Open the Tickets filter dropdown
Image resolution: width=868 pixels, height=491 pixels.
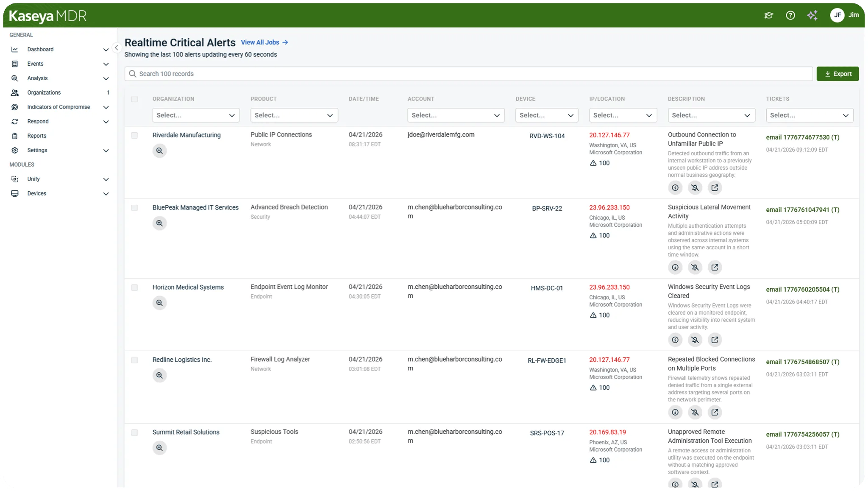tap(810, 115)
